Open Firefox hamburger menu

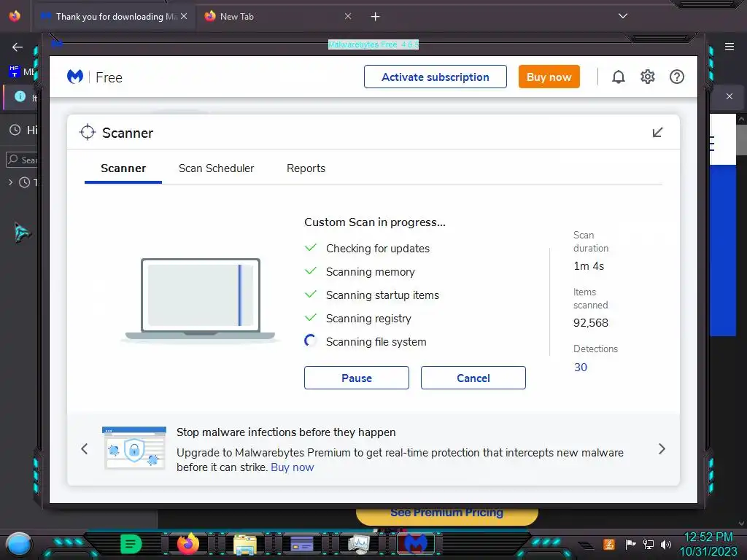(729, 47)
